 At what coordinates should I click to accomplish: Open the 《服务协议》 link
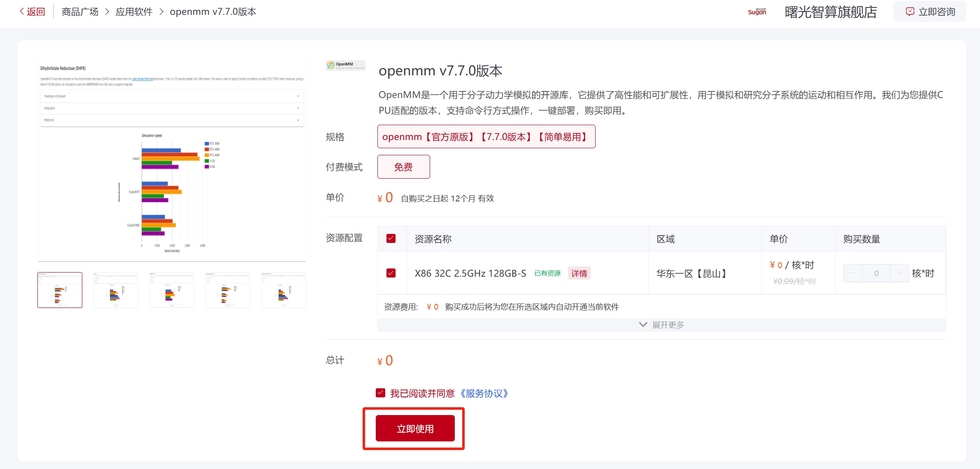tap(484, 394)
